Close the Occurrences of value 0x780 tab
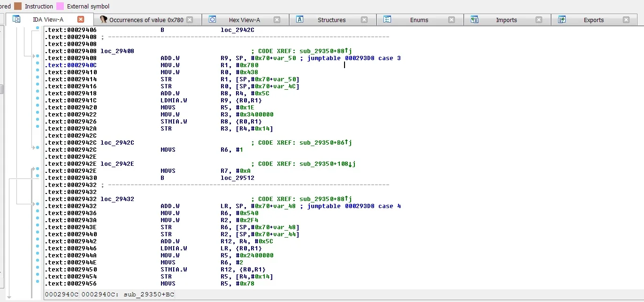The width and height of the screenshot is (644, 302). click(190, 20)
